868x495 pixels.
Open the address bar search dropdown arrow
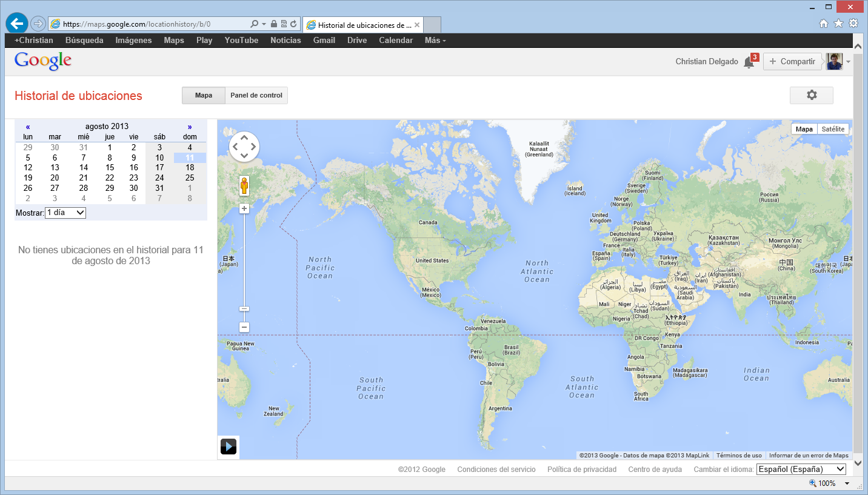[264, 24]
